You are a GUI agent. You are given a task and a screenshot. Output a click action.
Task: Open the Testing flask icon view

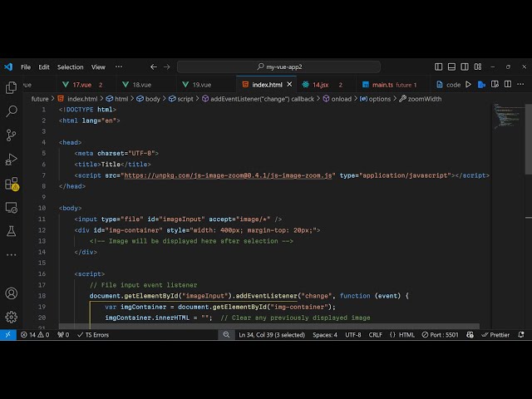(12, 231)
